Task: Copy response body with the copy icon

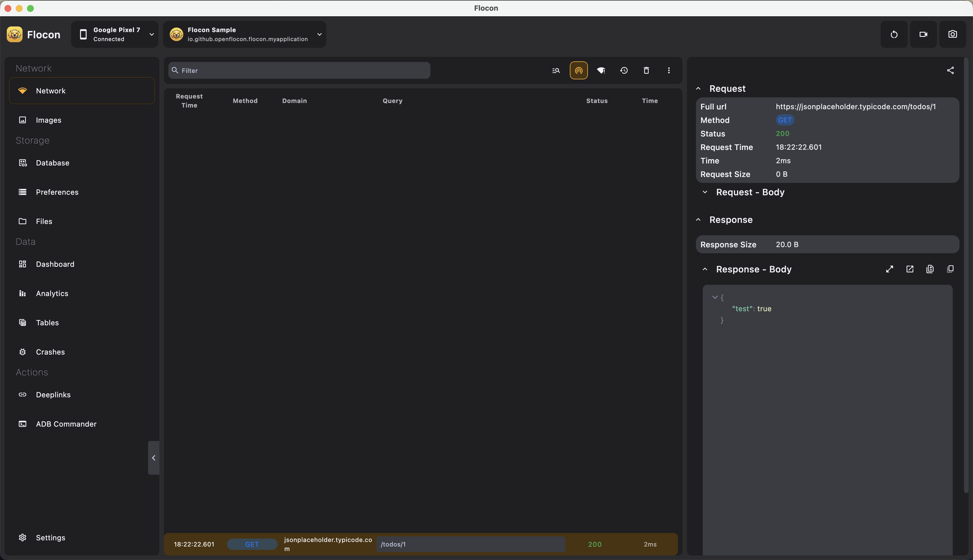Action: coord(950,269)
